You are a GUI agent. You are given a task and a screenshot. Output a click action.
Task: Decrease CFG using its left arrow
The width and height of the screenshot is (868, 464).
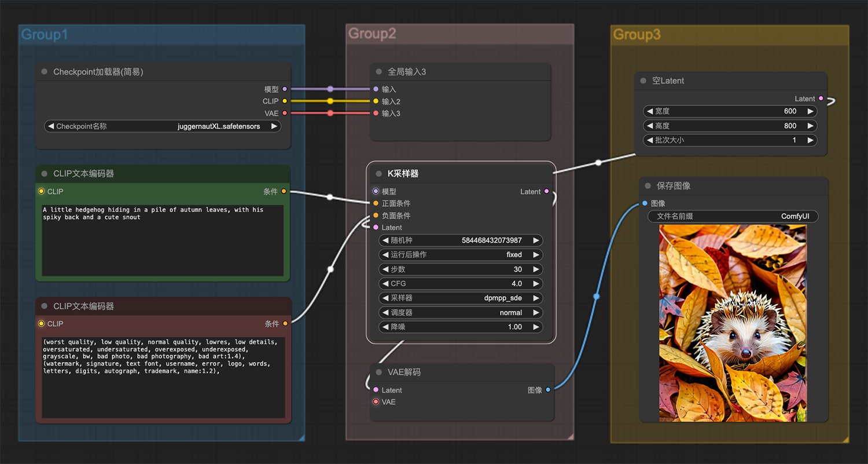(x=385, y=284)
